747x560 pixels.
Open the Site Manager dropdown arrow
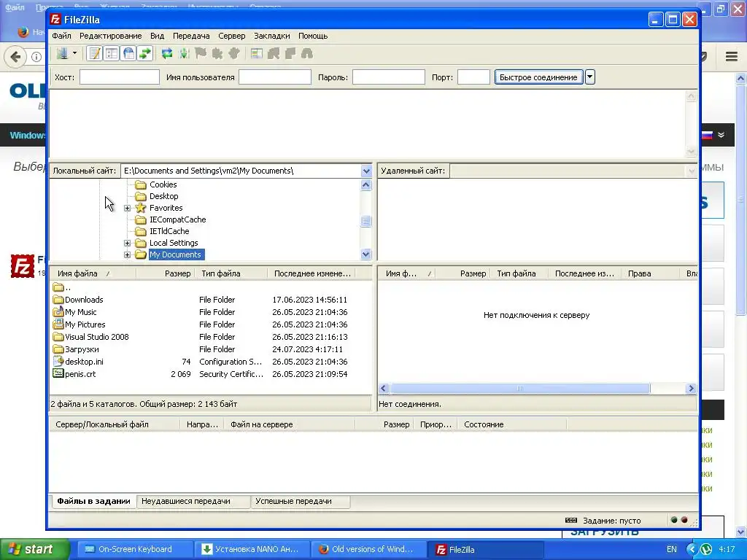click(x=75, y=53)
